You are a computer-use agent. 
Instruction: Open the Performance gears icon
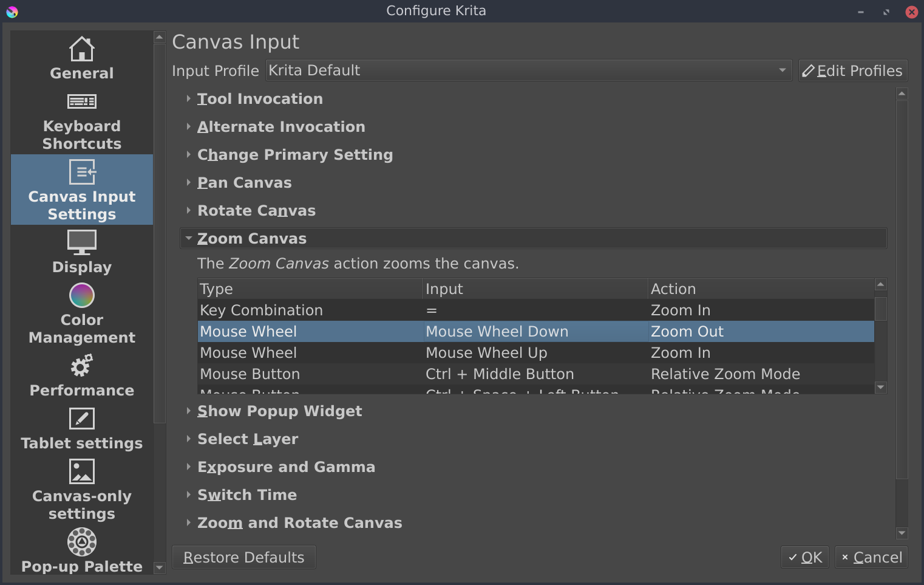82,366
